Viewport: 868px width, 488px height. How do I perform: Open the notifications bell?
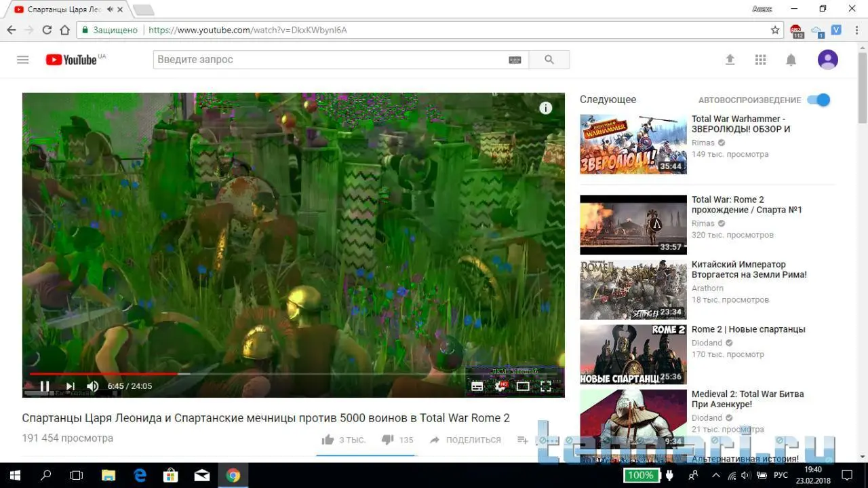pos(791,60)
